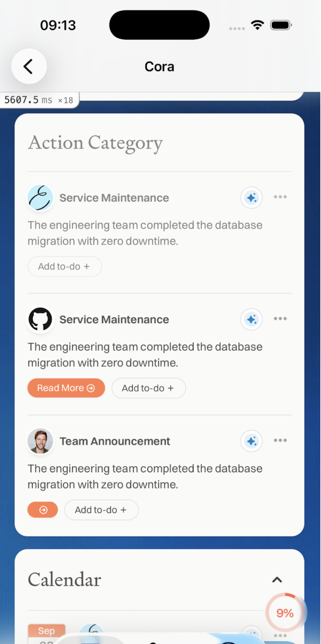Screen dimensions: 321x644
Task: Tap the back arrow button
Action: [x=29, y=66]
